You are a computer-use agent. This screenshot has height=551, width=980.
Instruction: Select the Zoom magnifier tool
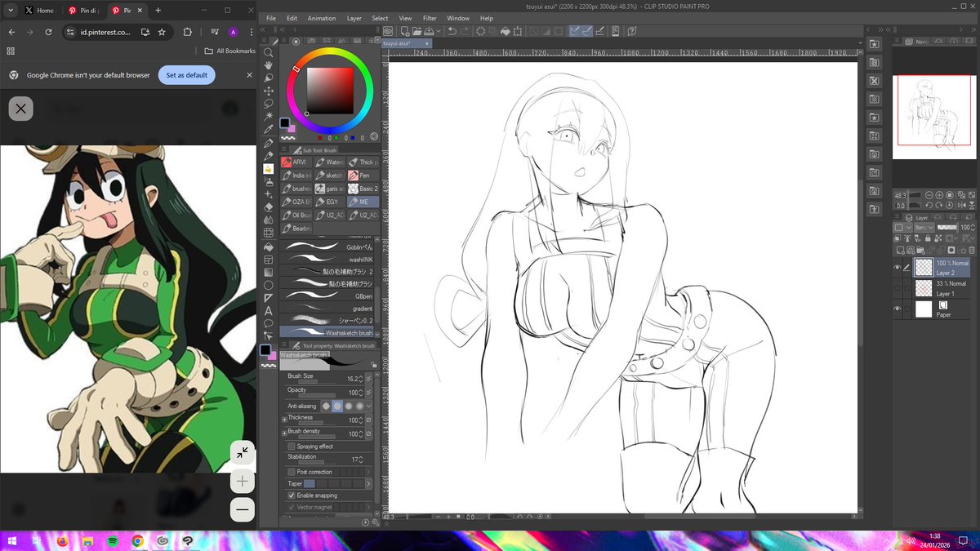(x=269, y=52)
